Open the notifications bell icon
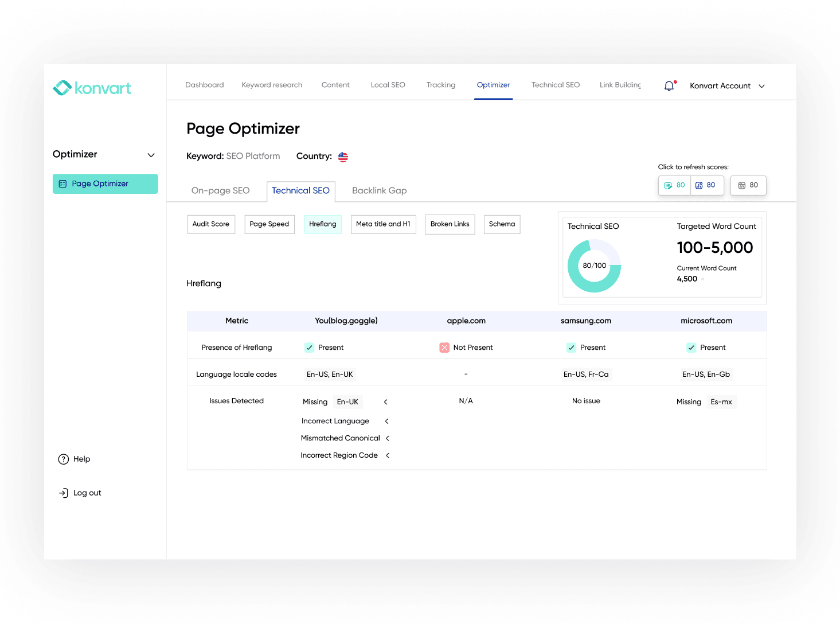The height and width of the screenshot is (624, 840). 669,85
